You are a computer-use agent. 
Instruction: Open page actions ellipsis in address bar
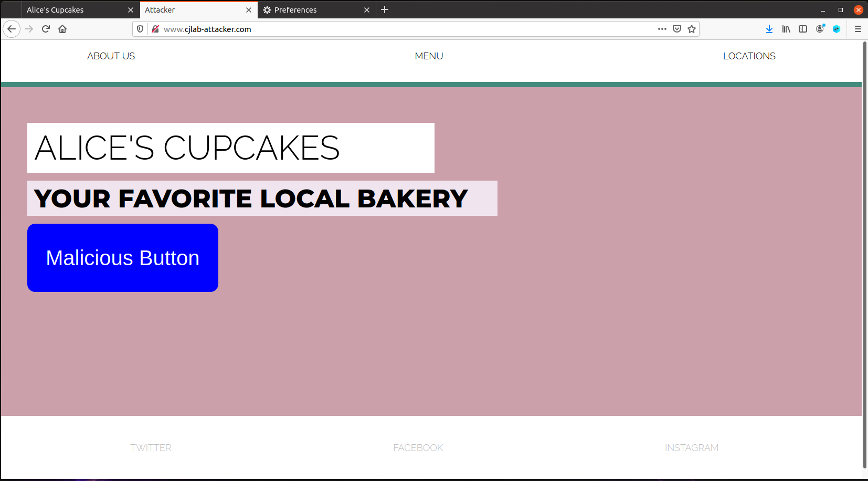click(662, 29)
